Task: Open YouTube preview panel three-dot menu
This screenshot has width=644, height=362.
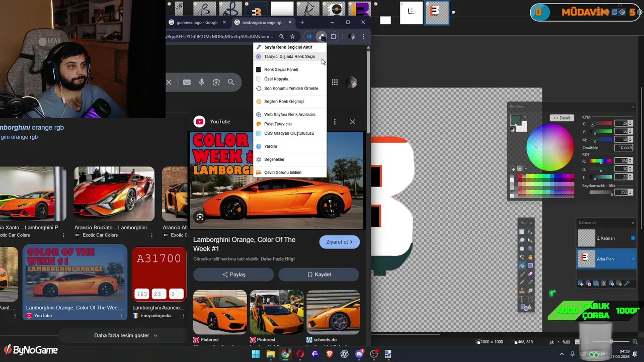Action: 335,122
